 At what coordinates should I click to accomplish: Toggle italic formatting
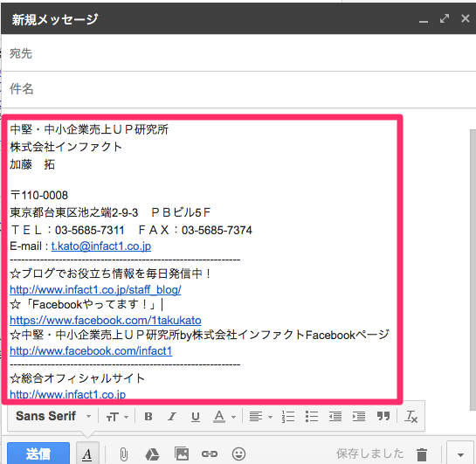click(x=172, y=417)
